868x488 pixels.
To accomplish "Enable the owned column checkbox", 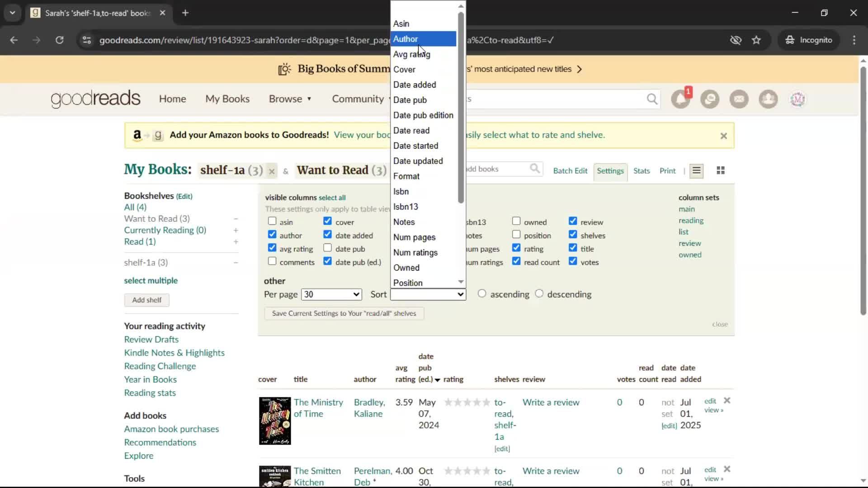I will coord(516,221).
